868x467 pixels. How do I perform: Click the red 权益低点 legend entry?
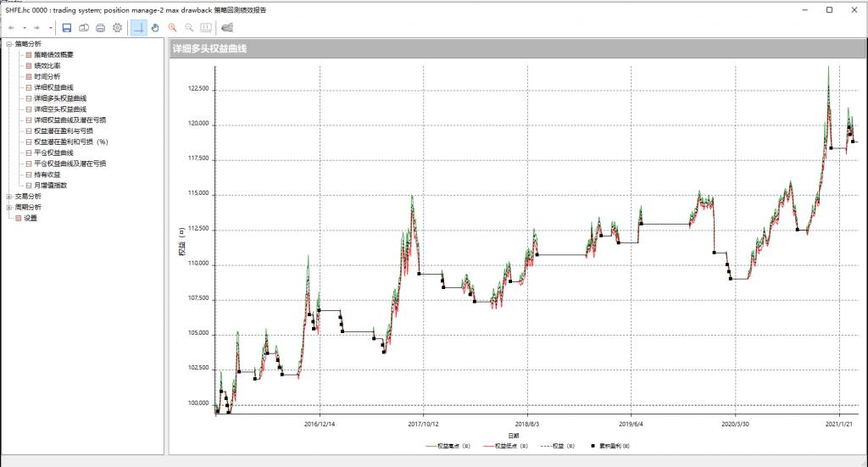click(505, 446)
